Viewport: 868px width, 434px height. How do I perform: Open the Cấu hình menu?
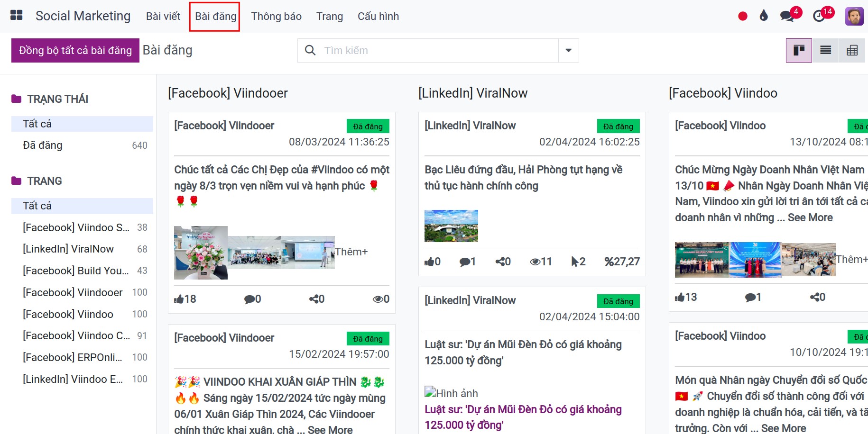pos(378,16)
